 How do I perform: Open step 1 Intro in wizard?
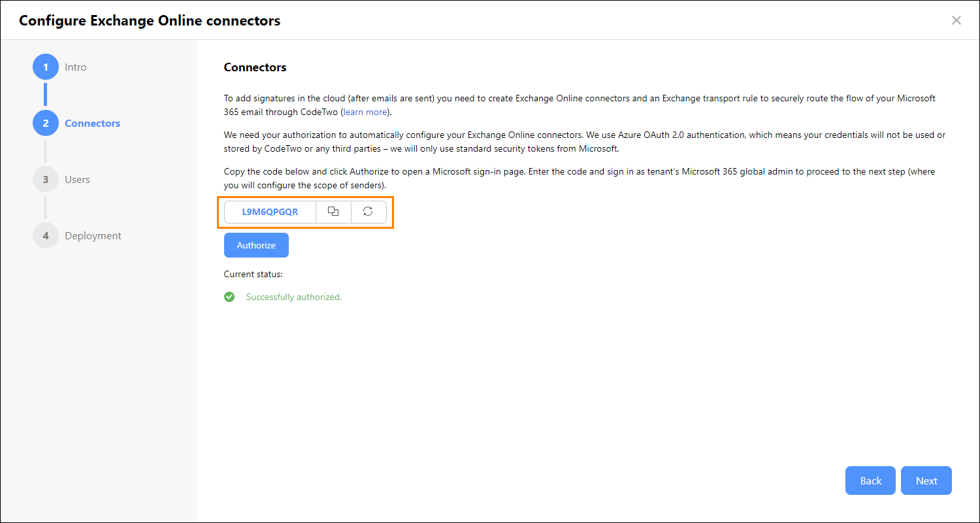[x=60, y=67]
